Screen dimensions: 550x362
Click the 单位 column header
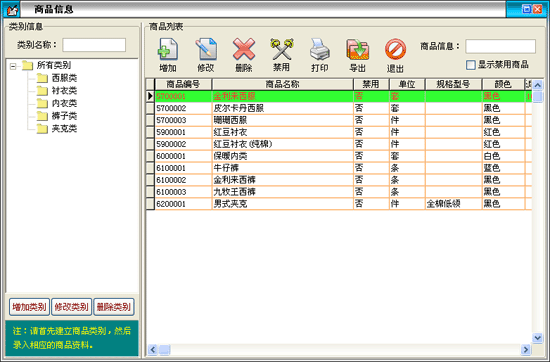click(407, 84)
